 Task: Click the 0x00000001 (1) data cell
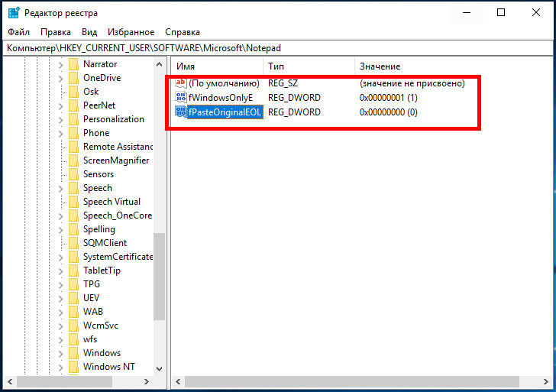coord(388,98)
